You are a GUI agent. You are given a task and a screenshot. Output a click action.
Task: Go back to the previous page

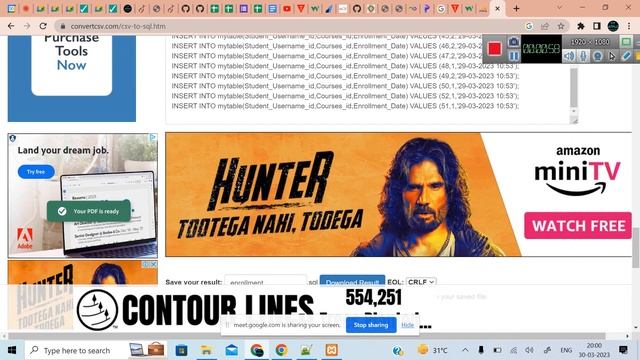pyautogui.click(x=11, y=26)
